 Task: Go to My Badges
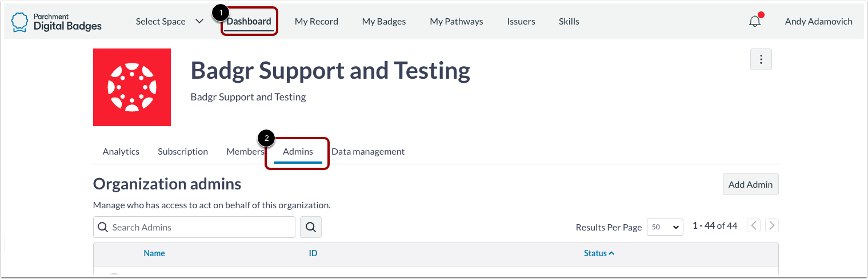(x=384, y=22)
